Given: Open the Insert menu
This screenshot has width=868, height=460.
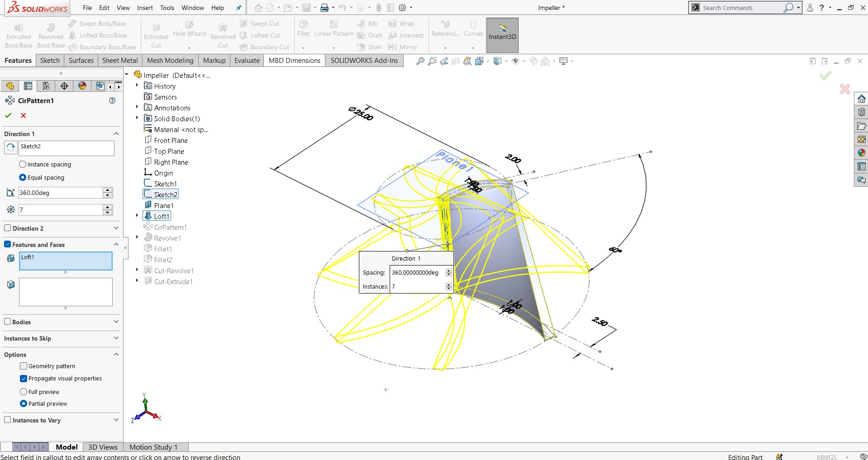Looking at the screenshot, I should click(x=145, y=8).
